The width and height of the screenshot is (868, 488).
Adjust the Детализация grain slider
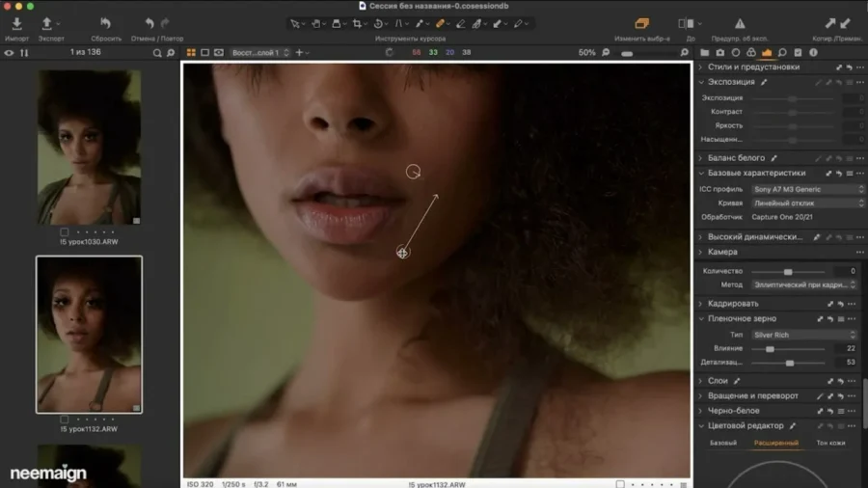tap(789, 363)
